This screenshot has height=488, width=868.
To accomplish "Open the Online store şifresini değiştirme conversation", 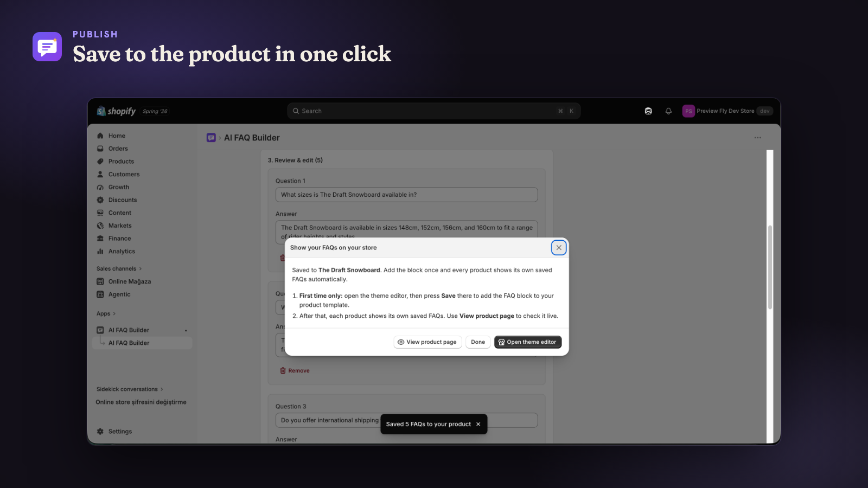I will coord(141,402).
